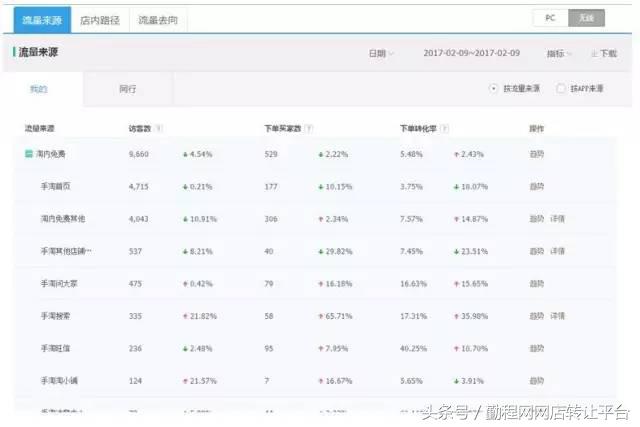Screen dimensions: 640x427
Task: Click the 手淘旺信 row label
Action: coord(56,348)
